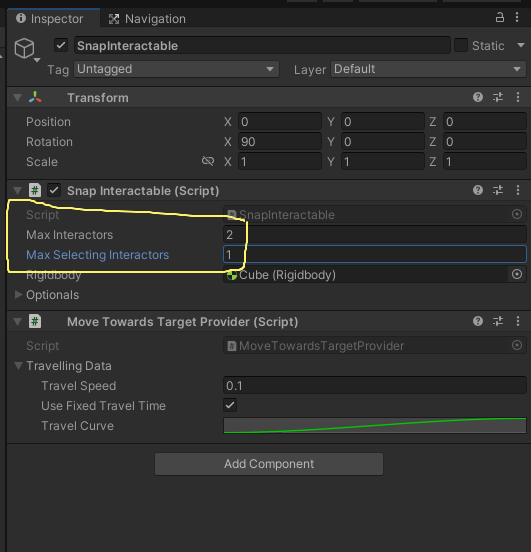Click the MoveTowardsTargetProvider script picker circle

coord(517,345)
